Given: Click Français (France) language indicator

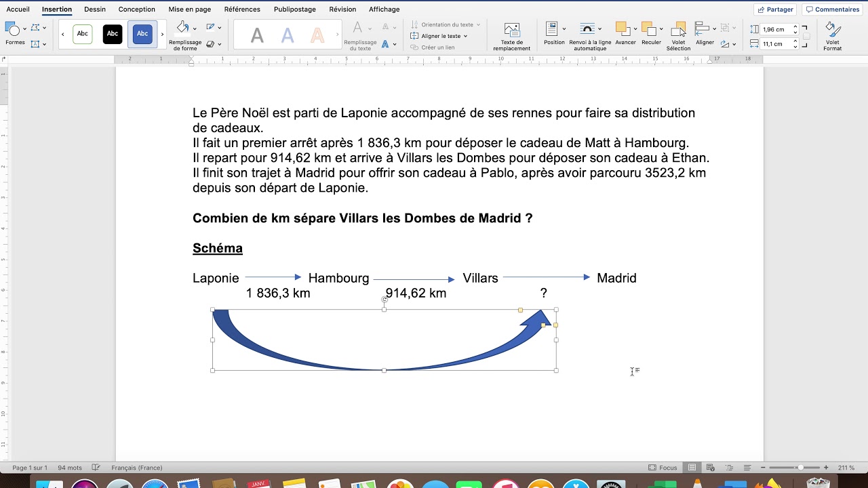Looking at the screenshot, I should [137, 468].
